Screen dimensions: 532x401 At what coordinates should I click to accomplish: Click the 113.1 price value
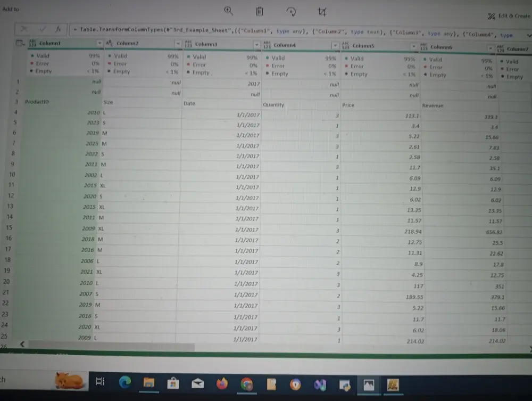coord(412,116)
